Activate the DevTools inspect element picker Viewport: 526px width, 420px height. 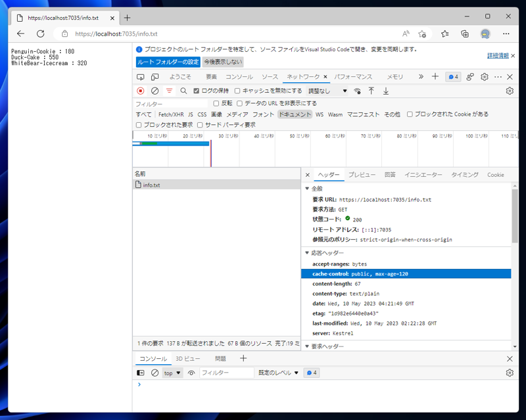tap(140, 77)
